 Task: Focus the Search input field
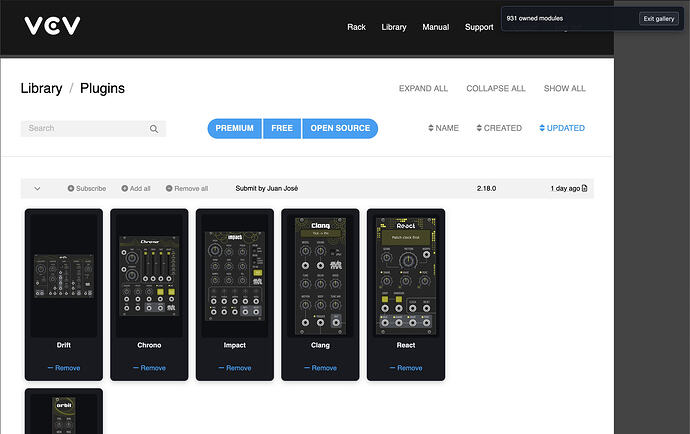coord(93,129)
